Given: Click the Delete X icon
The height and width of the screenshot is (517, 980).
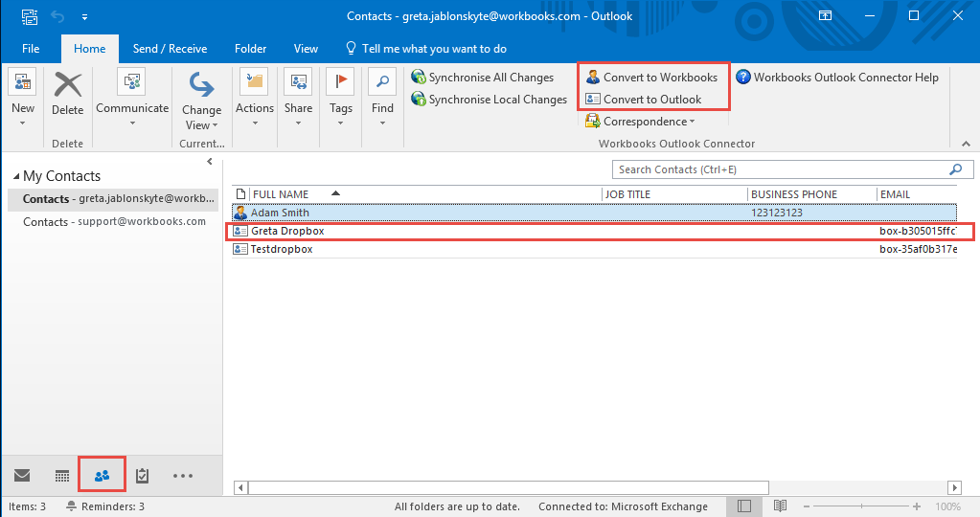Looking at the screenshot, I should [x=67, y=84].
